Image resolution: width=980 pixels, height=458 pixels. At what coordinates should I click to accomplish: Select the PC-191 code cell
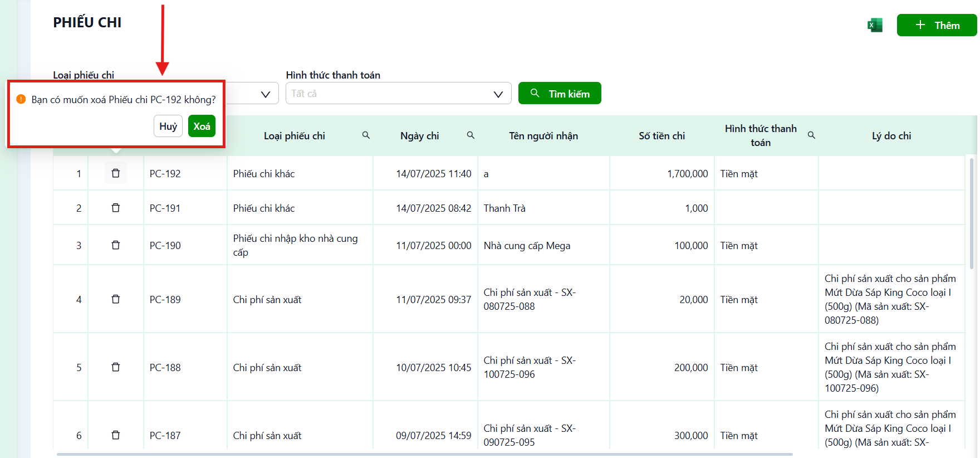(x=185, y=208)
